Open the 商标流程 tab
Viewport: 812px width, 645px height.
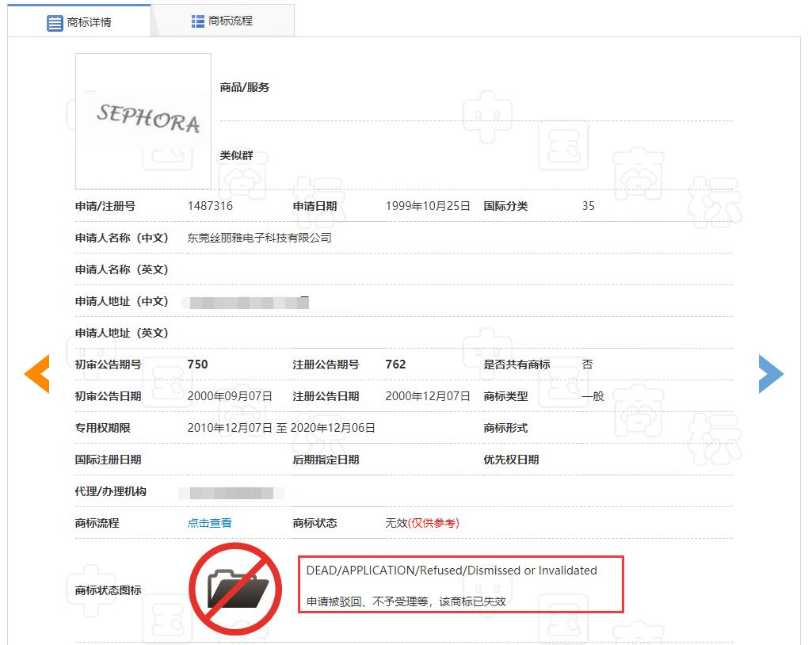(x=223, y=21)
